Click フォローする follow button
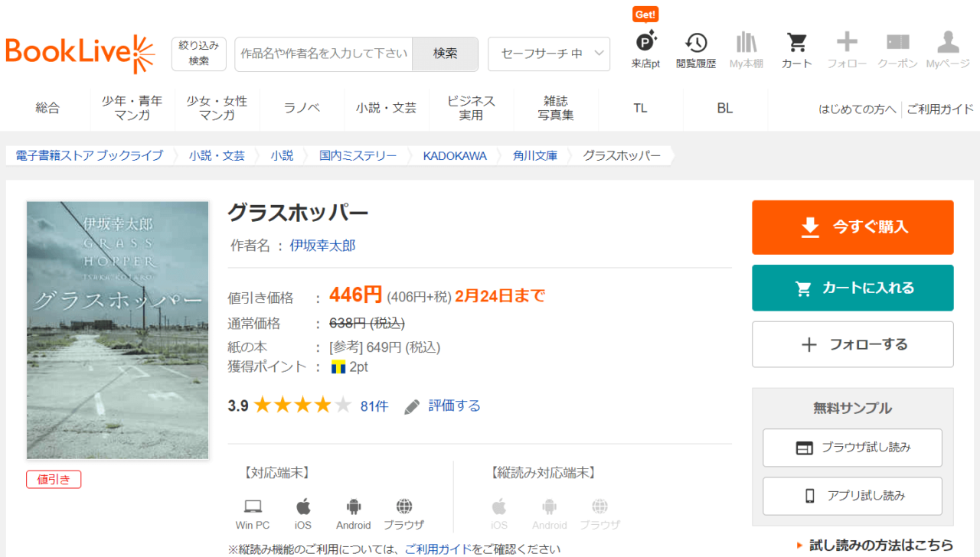The height and width of the screenshot is (557, 980). click(853, 344)
